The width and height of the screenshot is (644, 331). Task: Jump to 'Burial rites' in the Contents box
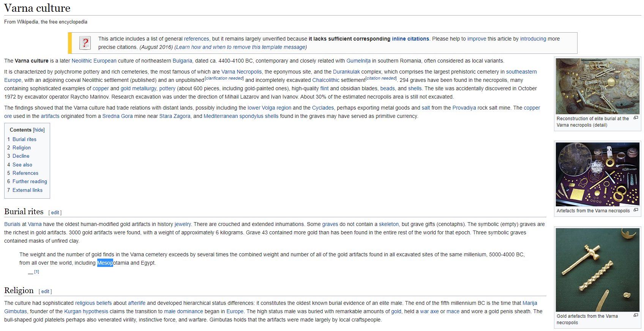(x=24, y=139)
